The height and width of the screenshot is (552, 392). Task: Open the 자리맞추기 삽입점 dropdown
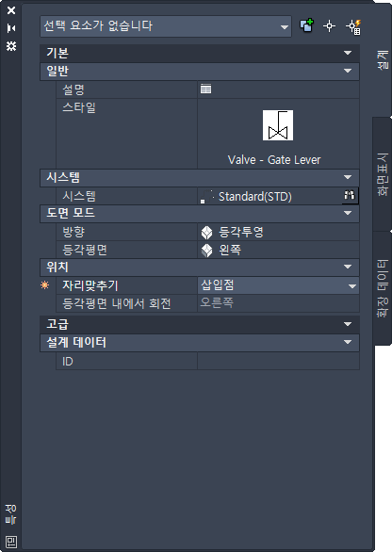click(278, 285)
